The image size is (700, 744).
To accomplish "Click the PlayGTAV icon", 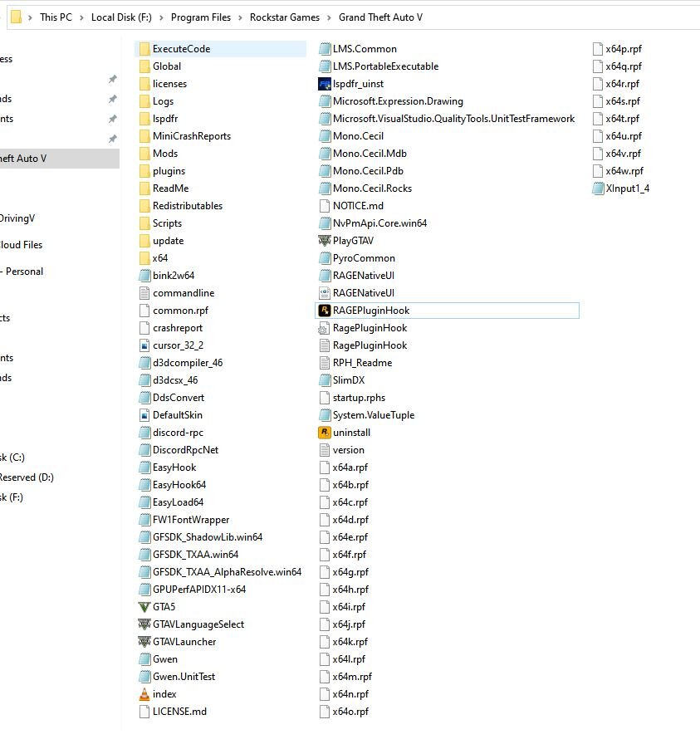I will point(324,241).
